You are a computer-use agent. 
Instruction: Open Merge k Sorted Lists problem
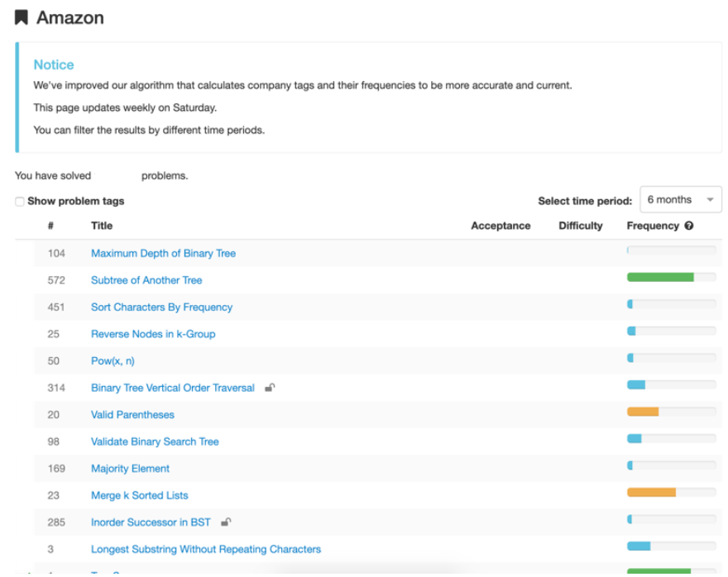tap(140, 495)
